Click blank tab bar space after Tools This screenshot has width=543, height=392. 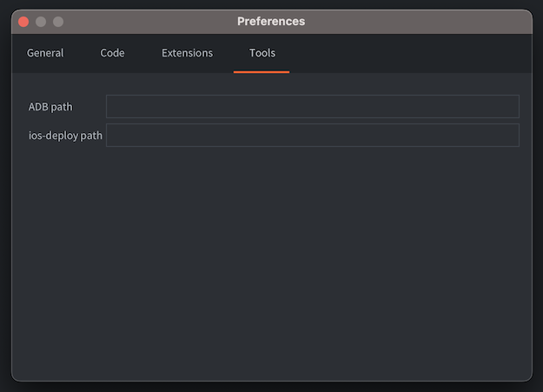tap(408, 53)
